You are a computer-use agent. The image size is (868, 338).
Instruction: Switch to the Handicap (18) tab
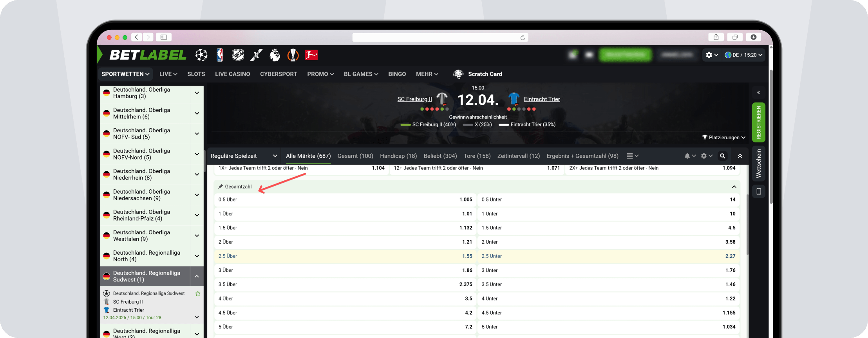click(x=398, y=156)
